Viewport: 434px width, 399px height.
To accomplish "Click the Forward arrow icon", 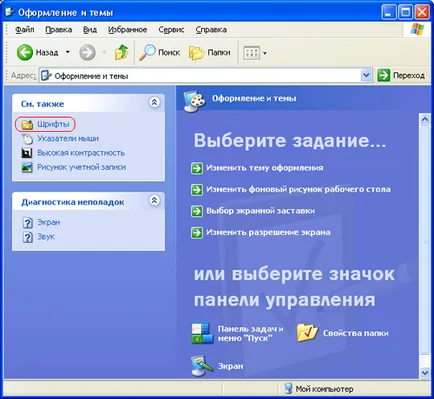I will 87,52.
